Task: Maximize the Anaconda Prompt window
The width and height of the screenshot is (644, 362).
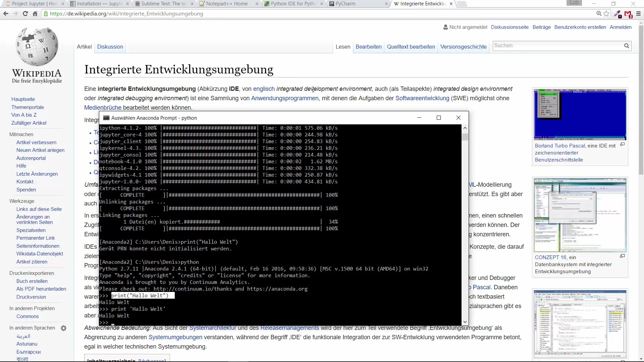Action: [438, 118]
